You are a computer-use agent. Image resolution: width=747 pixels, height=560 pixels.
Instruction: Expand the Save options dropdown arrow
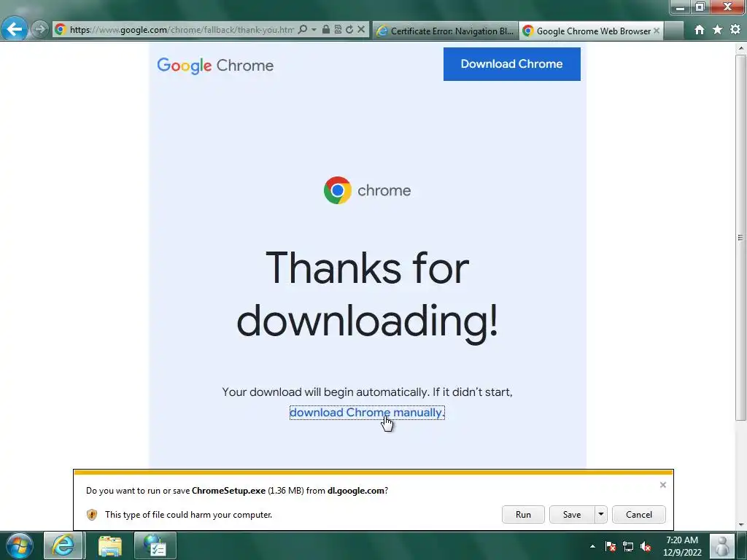[x=601, y=514]
